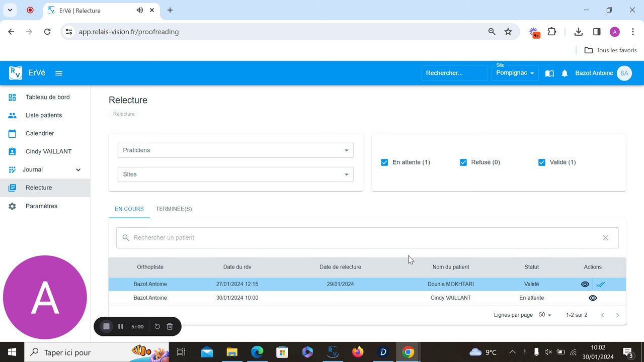Toggle the En attente (1) checkbox

[384, 162]
